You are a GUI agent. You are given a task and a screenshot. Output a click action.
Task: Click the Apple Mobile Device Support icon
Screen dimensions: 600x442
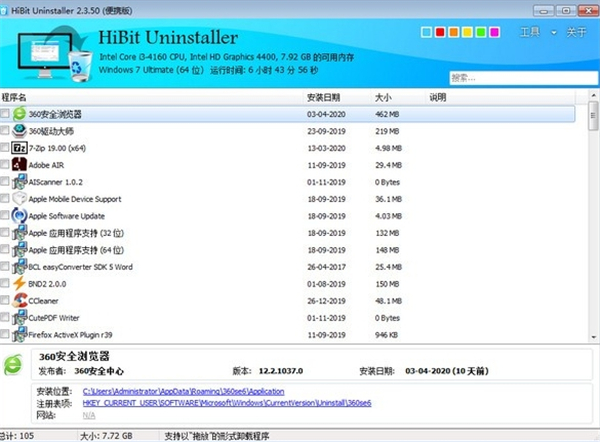(19, 199)
